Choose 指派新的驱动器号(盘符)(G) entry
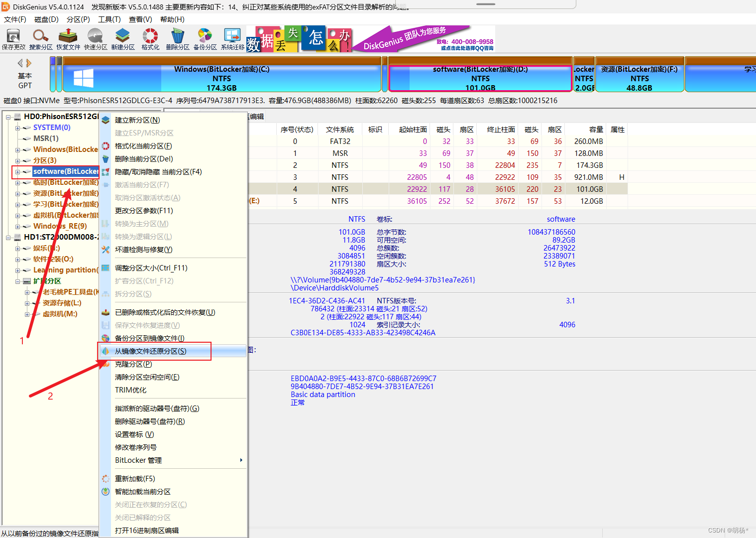This screenshot has height=538, width=756. 173,408
